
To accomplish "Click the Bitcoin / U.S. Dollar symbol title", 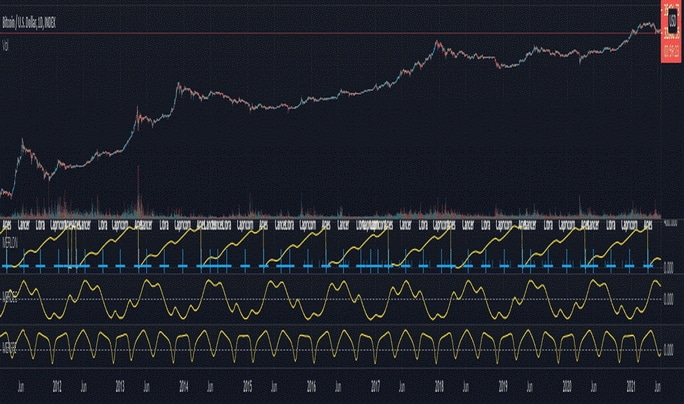I will click(29, 23).
